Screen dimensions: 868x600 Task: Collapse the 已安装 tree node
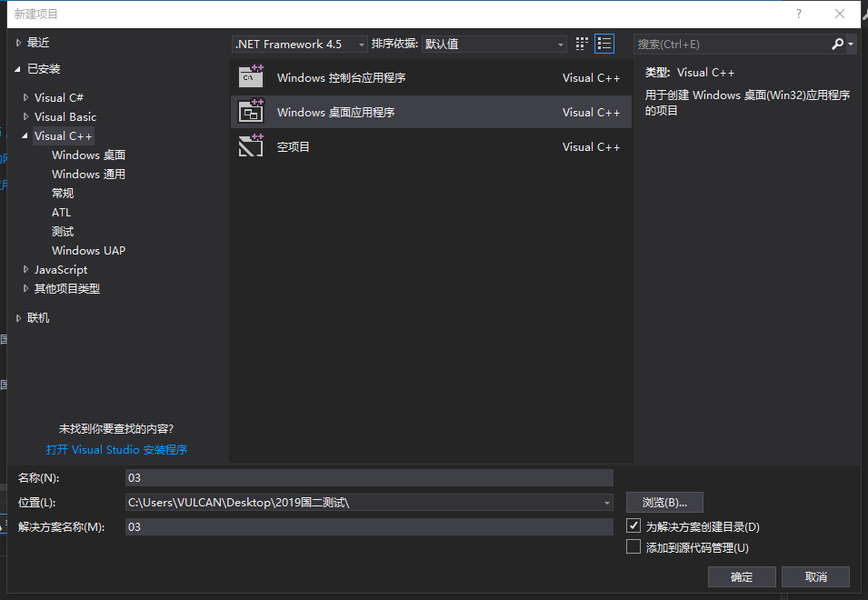point(17,69)
